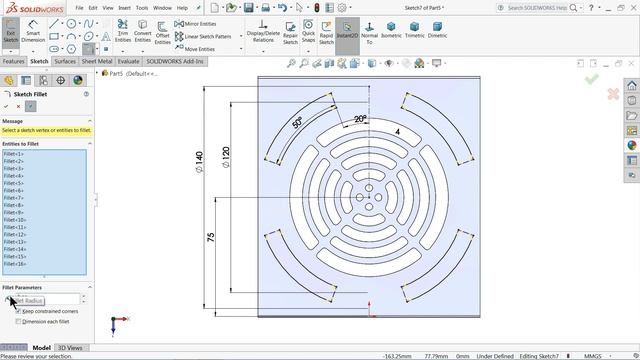The width and height of the screenshot is (640, 360).
Task: Toggle the Sketch Fillet pushpin
Action: 31,107
